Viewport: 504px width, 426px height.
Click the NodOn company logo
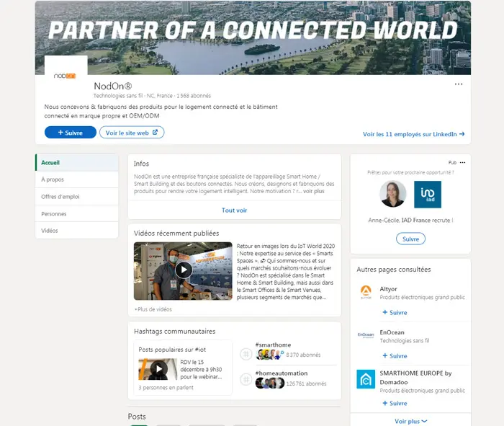click(x=66, y=75)
